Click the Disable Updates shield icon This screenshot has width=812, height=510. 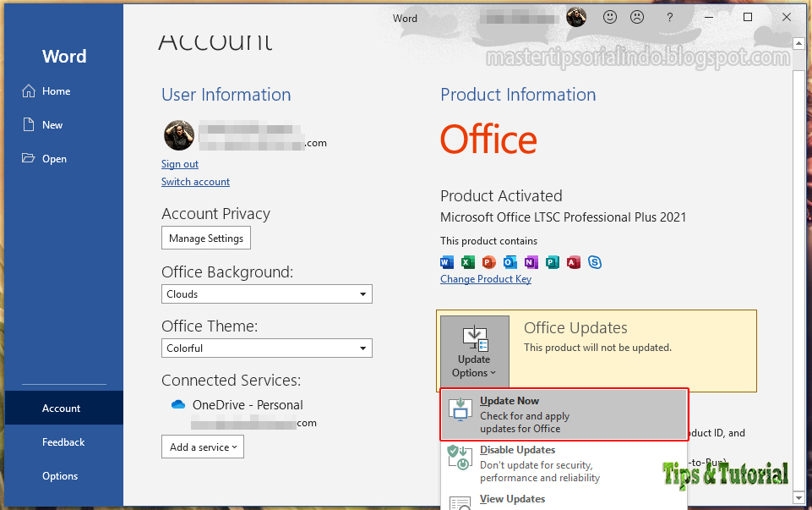(460, 458)
